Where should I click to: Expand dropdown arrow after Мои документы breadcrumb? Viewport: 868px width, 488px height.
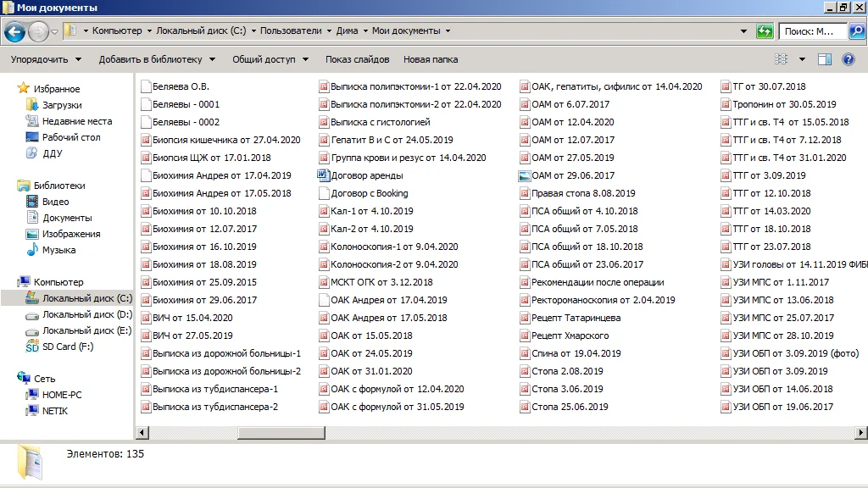(448, 31)
